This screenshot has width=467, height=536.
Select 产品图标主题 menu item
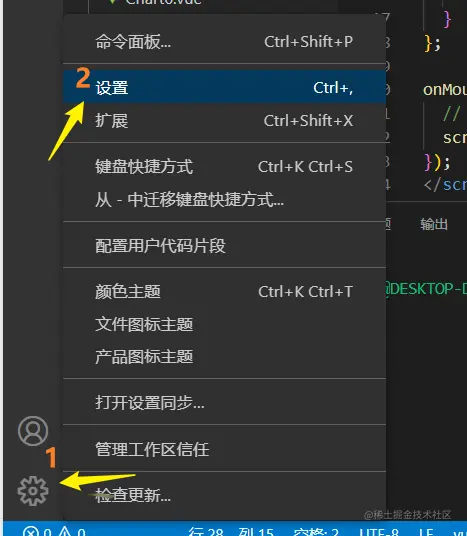tap(225, 357)
